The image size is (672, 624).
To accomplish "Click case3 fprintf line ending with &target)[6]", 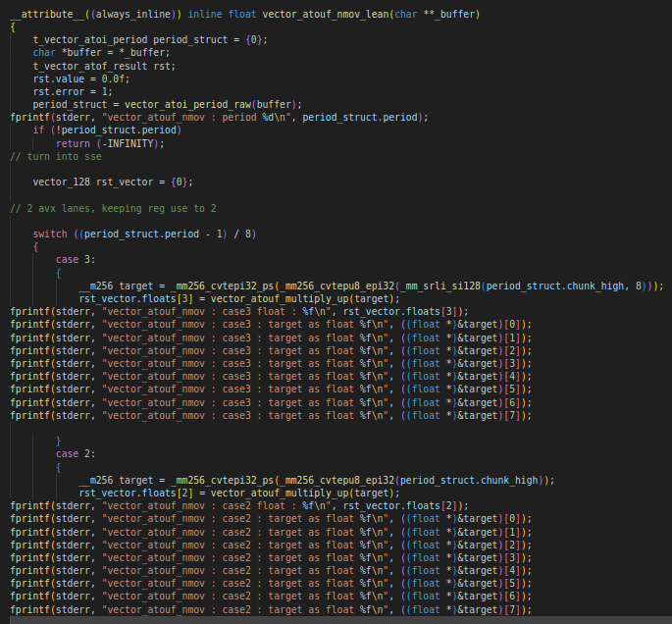I will (271, 403).
